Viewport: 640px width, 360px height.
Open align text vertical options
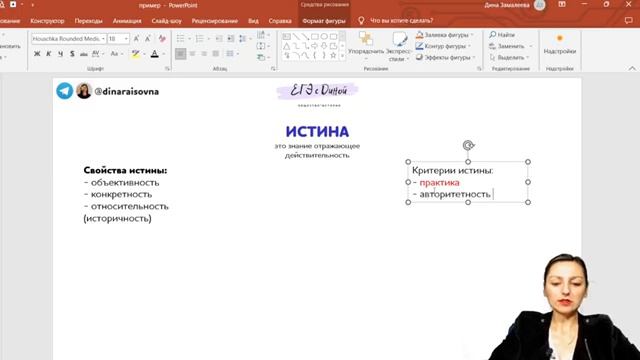click(262, 46)
